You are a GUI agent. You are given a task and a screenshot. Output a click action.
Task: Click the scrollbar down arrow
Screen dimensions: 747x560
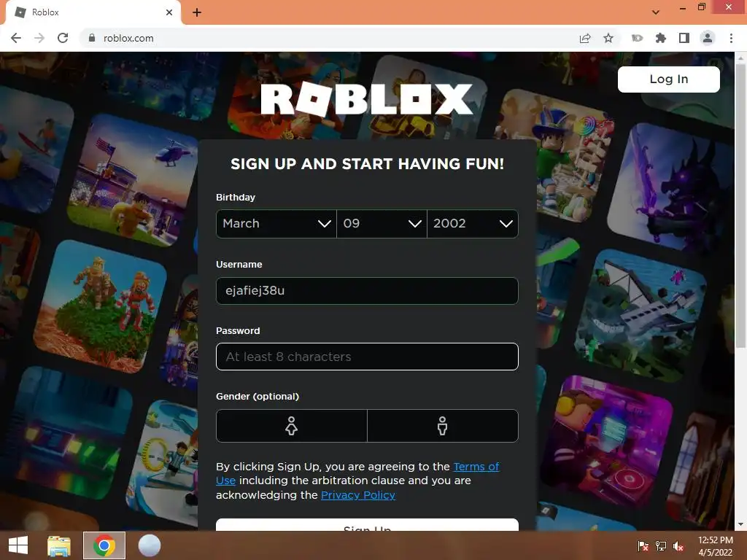click(x=740, y=524)
